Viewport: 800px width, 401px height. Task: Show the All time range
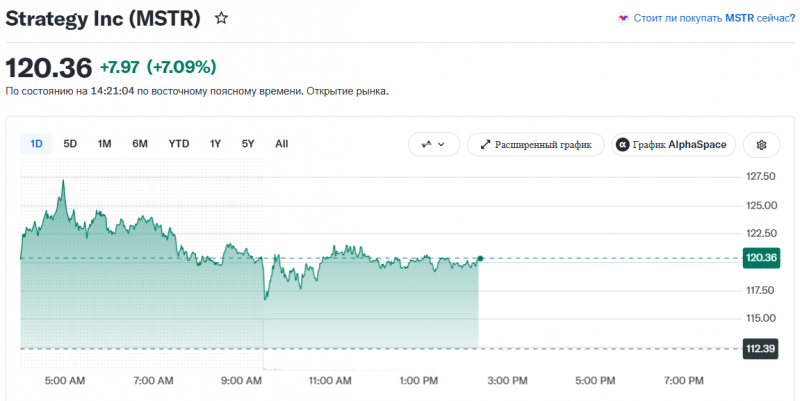click(x=282, y=144)
